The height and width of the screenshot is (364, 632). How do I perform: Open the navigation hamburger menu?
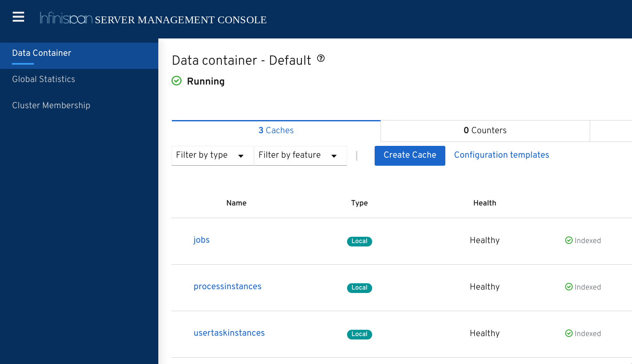[18, 17]
